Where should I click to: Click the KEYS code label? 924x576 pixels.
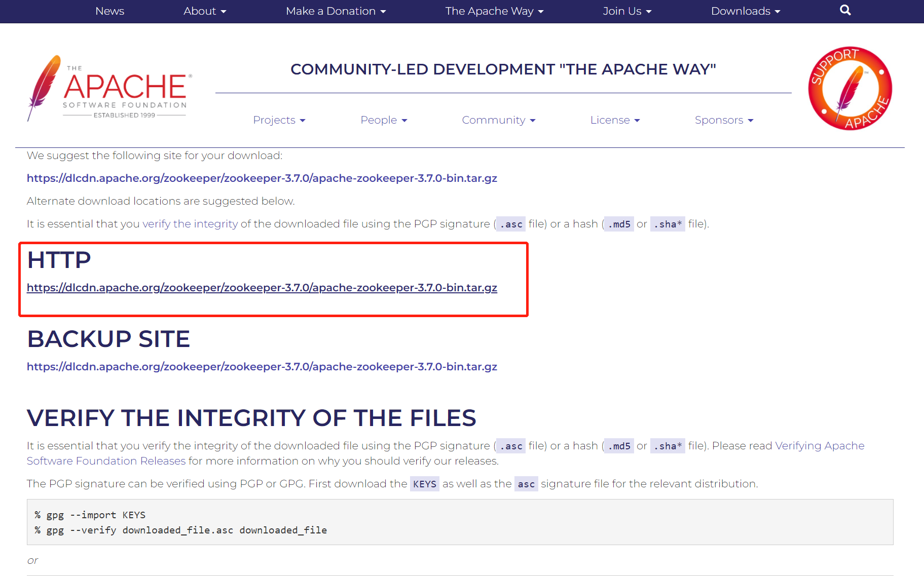(x=425, y=484)
